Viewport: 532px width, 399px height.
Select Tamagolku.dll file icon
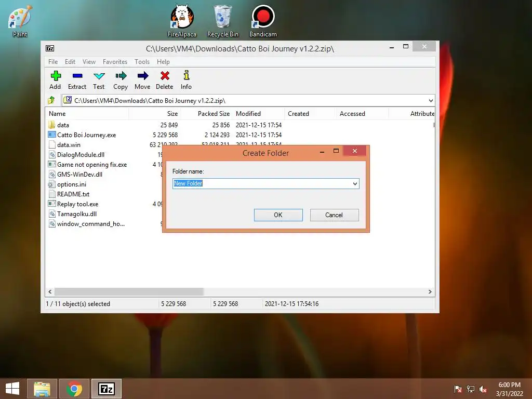click(x=52, y=214)
